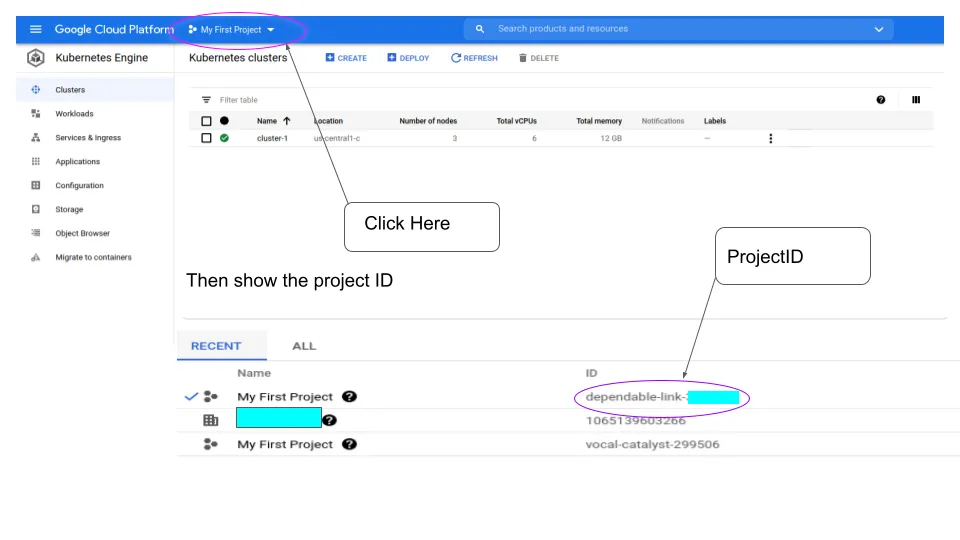Open cluster-1 three-dot actions menu
Viewport: 960px width, 540px height.
(x=770, y=138)
